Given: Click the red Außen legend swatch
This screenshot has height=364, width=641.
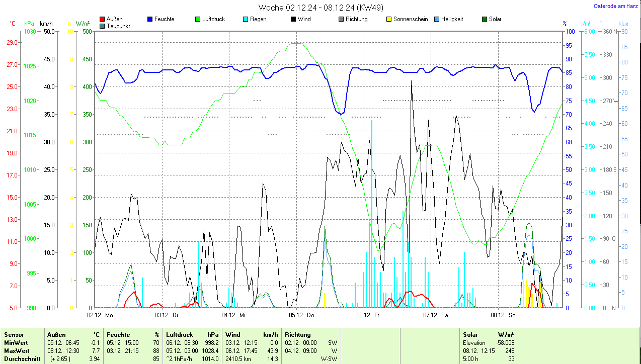Looking at the screenshot, I should [x=103, y=20].
